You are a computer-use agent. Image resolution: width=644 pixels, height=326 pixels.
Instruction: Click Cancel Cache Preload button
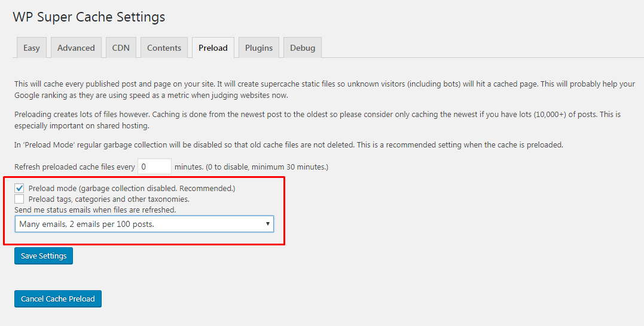point(58,299)
